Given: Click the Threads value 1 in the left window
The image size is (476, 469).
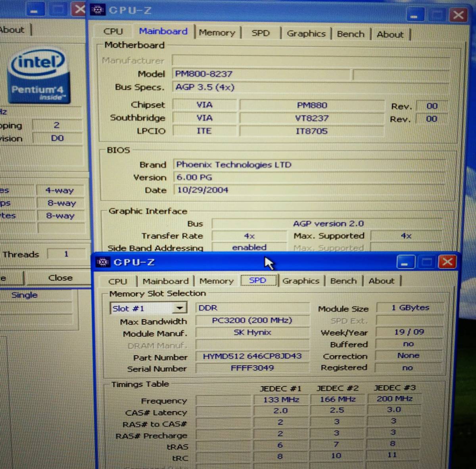Looking at the screenshot, I should click(66, 254).
